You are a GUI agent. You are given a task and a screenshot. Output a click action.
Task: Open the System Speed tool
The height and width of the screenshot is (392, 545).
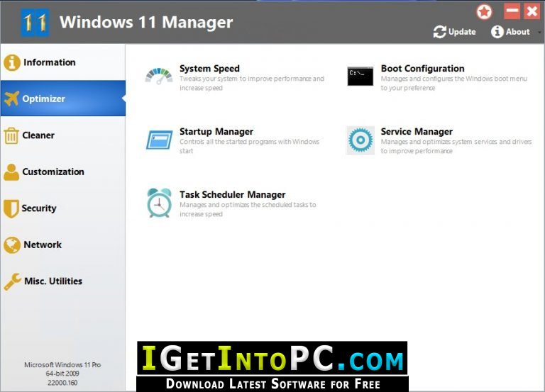click(x=209, y=68)
